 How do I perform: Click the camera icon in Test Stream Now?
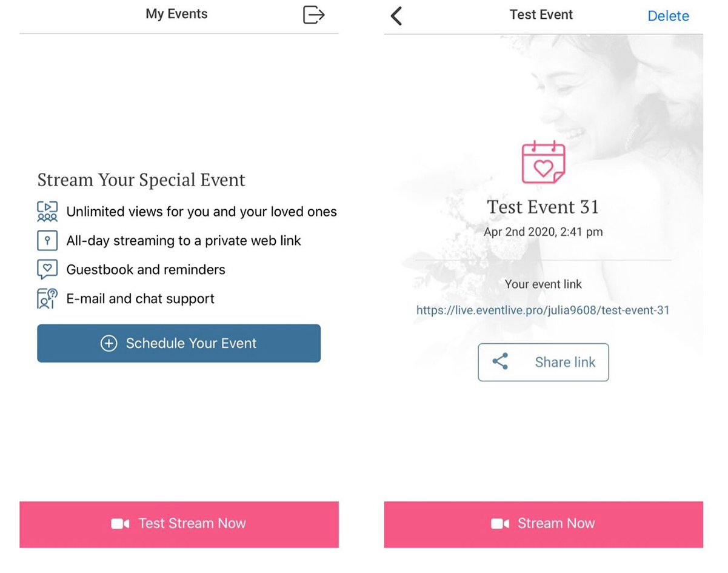pyautogui.click(x=120, y=524)
